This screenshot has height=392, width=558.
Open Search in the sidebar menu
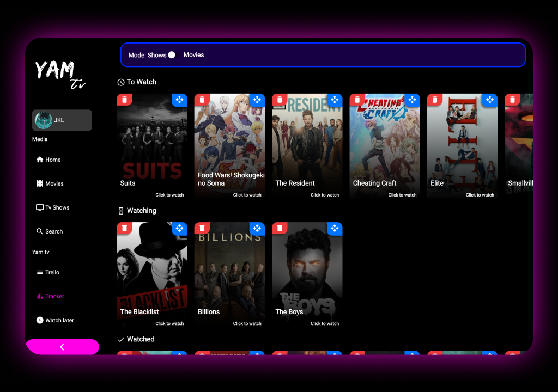tap(54, 231)
